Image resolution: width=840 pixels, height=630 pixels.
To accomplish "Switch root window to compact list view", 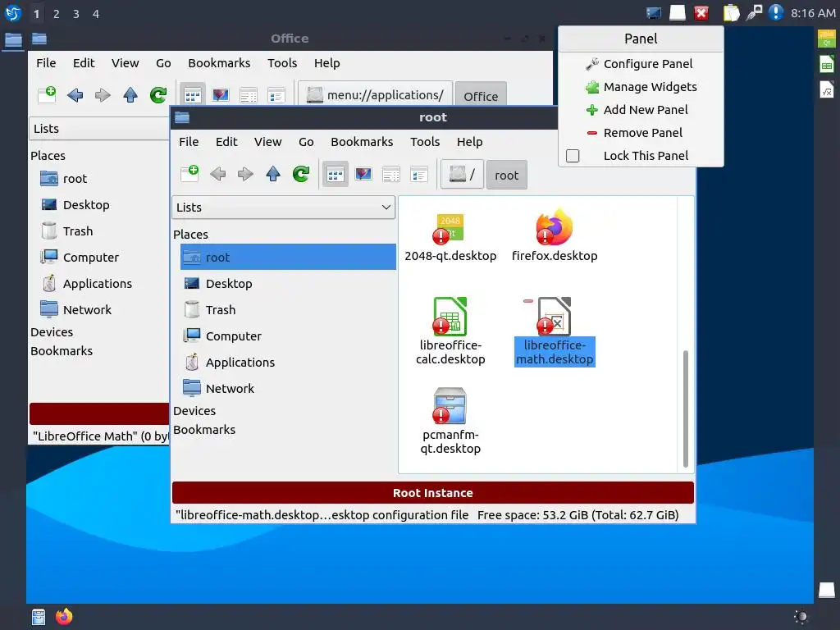I will point(391,174).
